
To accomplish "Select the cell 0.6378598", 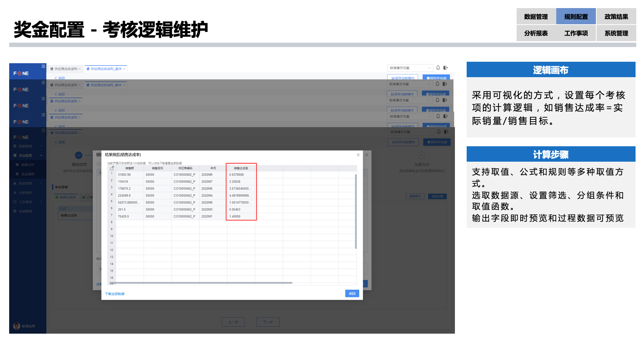I will click(241, 175).
